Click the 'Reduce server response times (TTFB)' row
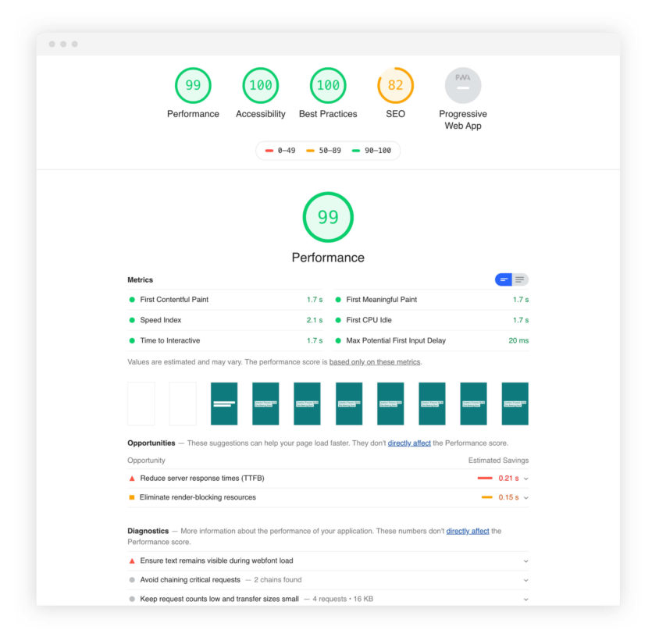This screenshot has width=659, height=644. [328, 479]
